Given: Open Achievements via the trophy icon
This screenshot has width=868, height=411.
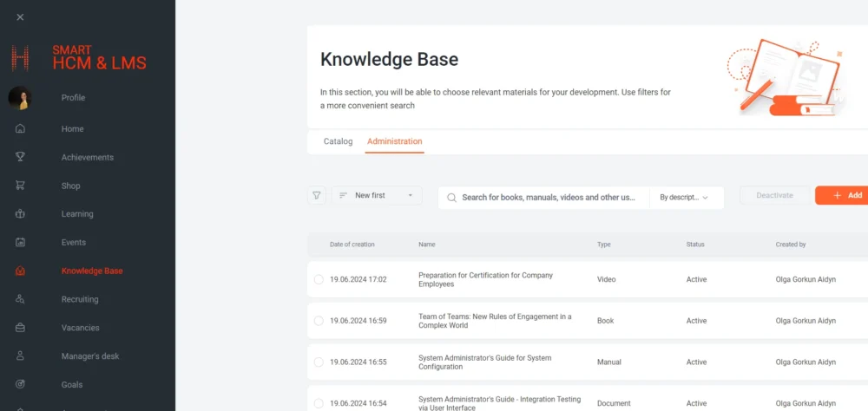Looking at the screenshot, I should point(20,157).
